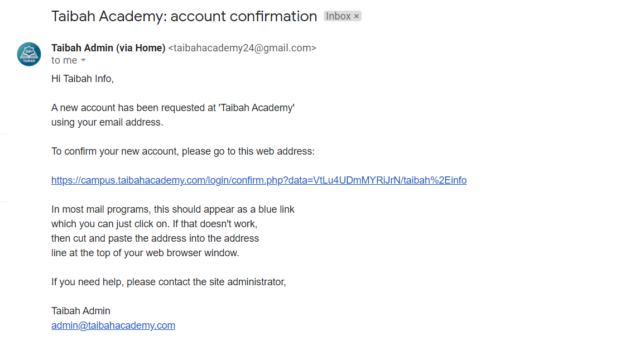Click the 'to me' recipient text
Screen dimensions: 644x350
point(64,60)
